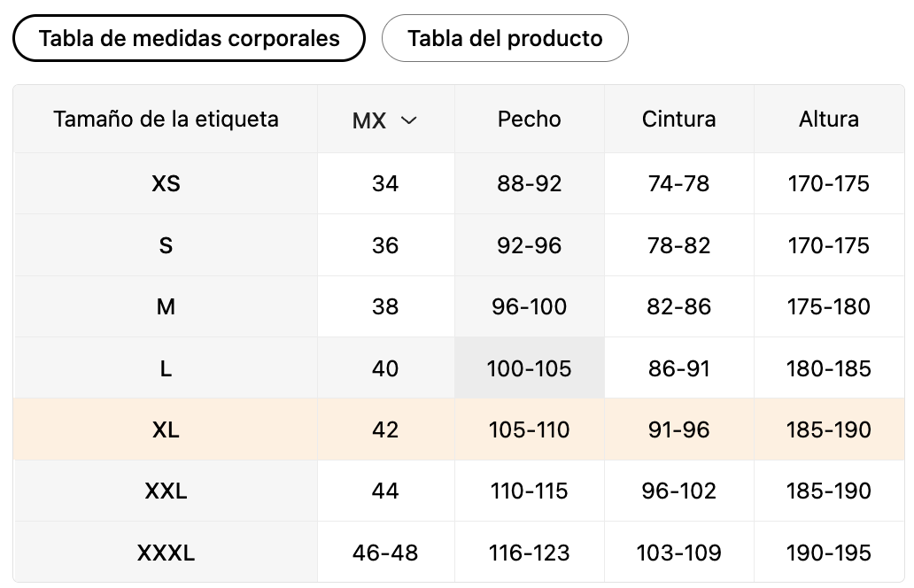The height and width of the screenshot is (588, 914).
Task: Click the L size row label
Action: point(166,368)
